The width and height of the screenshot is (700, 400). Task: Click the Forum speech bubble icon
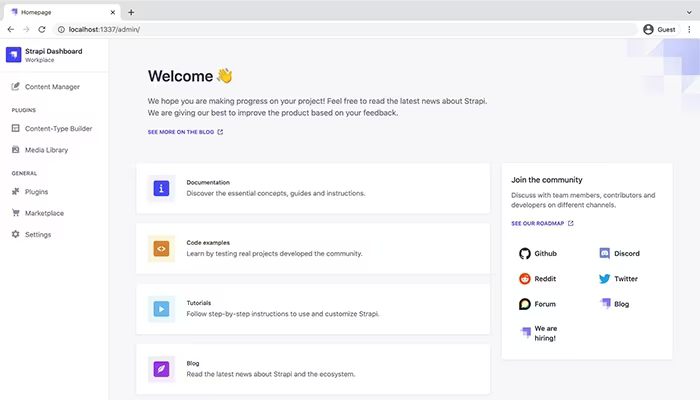coord(525,304)
